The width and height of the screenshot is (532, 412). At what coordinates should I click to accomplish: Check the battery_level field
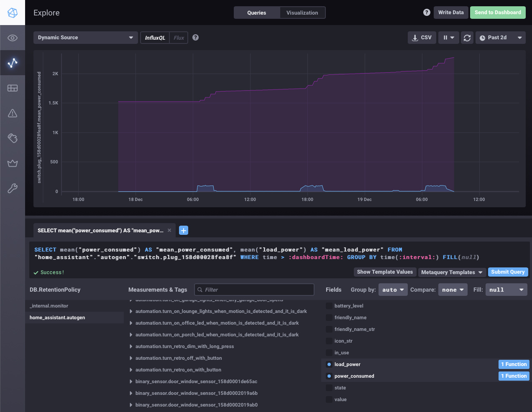tap(329, 306)
